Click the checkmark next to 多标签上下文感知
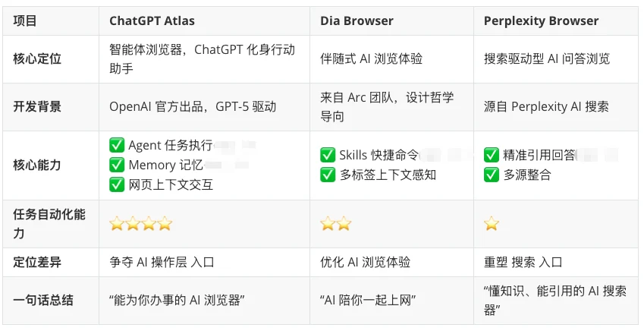Viewport: 644px width, 331px height. click(x=328, y=175)
